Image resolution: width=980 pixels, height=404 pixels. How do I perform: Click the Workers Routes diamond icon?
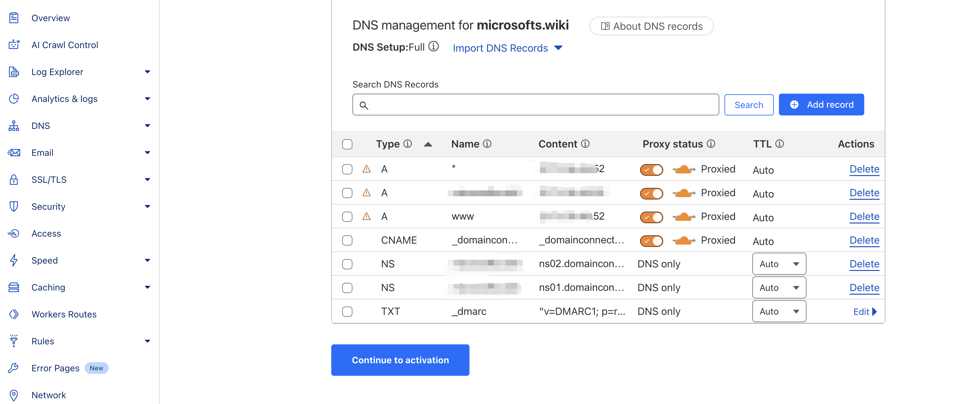coord(14,314)
